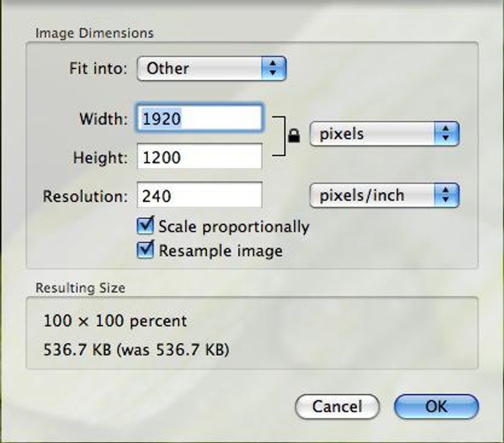
Task: Expand the pixels/inch resolution unit dropdown
Action: pos(384,196)
